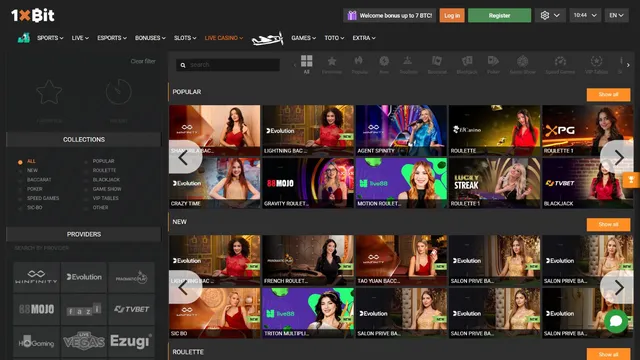Open sidebar Favourites large star icon
Screen dimensions: 640x360
click(x=49, y=92)
